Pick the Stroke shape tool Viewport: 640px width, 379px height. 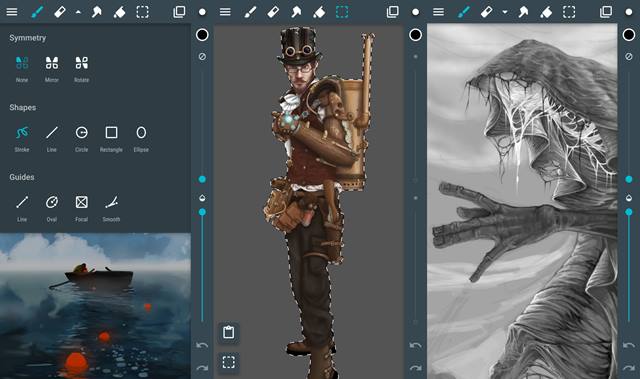click(x=22, y=139)
